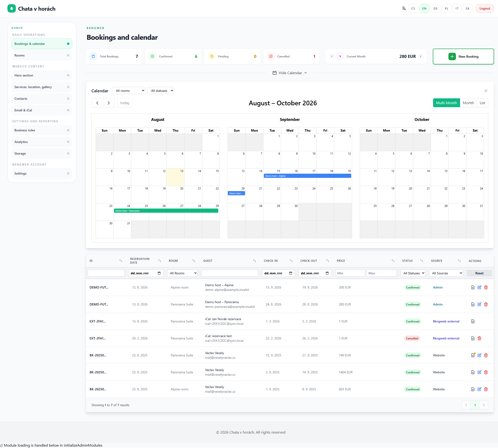Switch language to SK
This screenshot has height=448, width=498.
click(468, 8)
